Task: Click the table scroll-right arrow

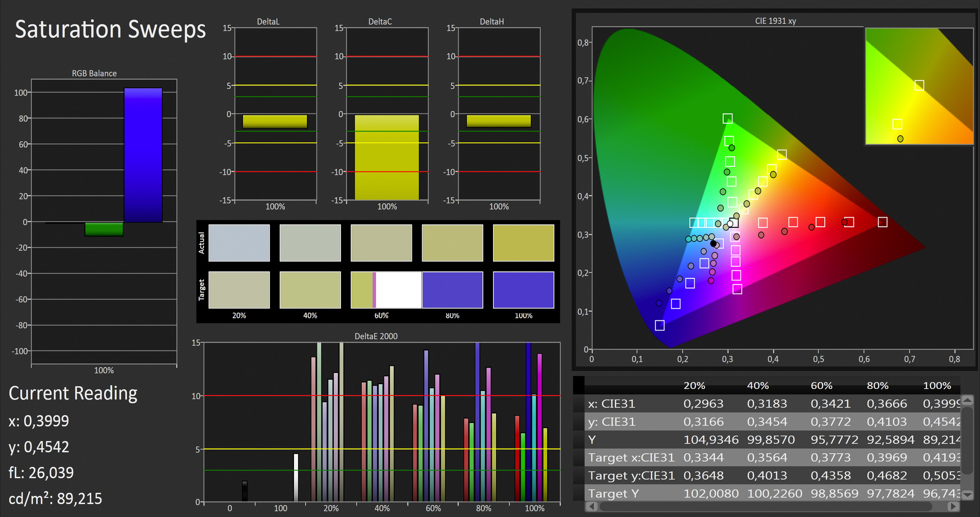Action: click(x=953, y=506)
